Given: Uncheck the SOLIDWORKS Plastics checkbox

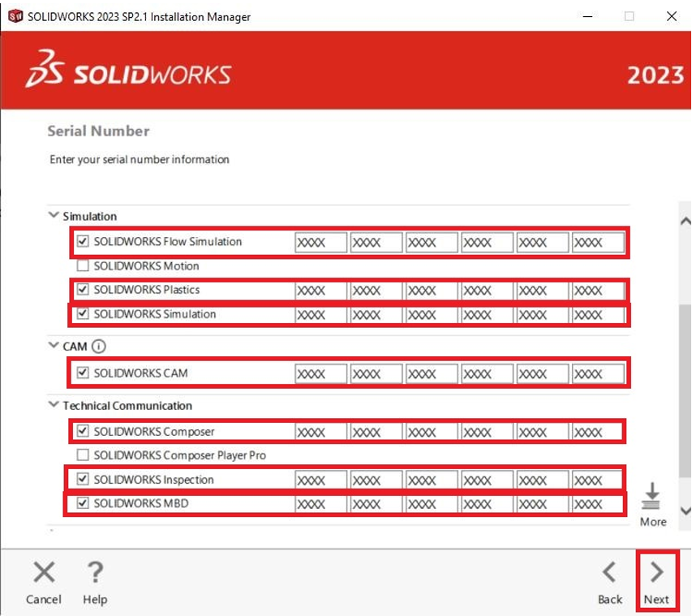Looking at the screenshot, I should (83, 290).
